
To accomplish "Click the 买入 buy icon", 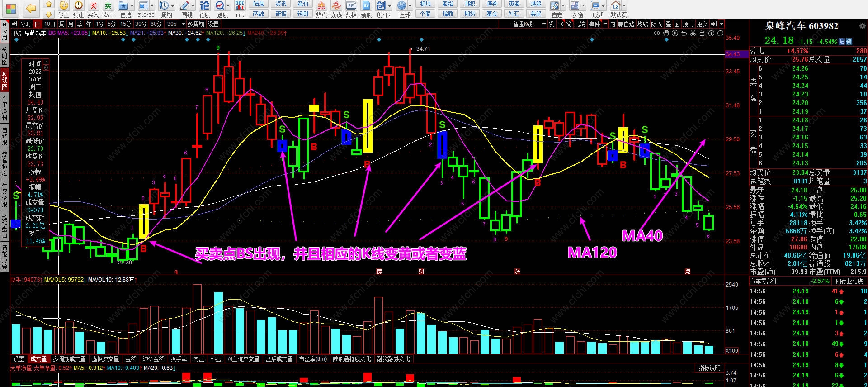I will pyautogui.click(x=93, y=5).
